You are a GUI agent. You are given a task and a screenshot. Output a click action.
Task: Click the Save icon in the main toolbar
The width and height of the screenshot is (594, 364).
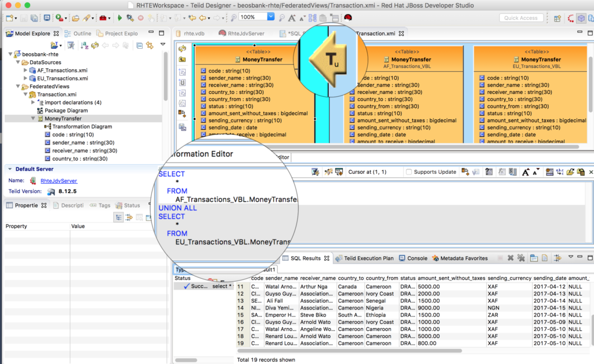[x=23, y=19]
